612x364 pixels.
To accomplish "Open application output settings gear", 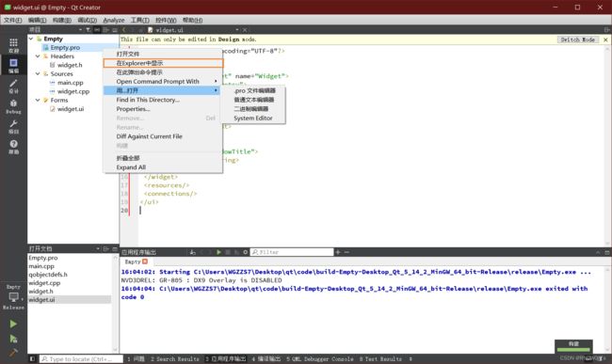I will coord(245,252).
